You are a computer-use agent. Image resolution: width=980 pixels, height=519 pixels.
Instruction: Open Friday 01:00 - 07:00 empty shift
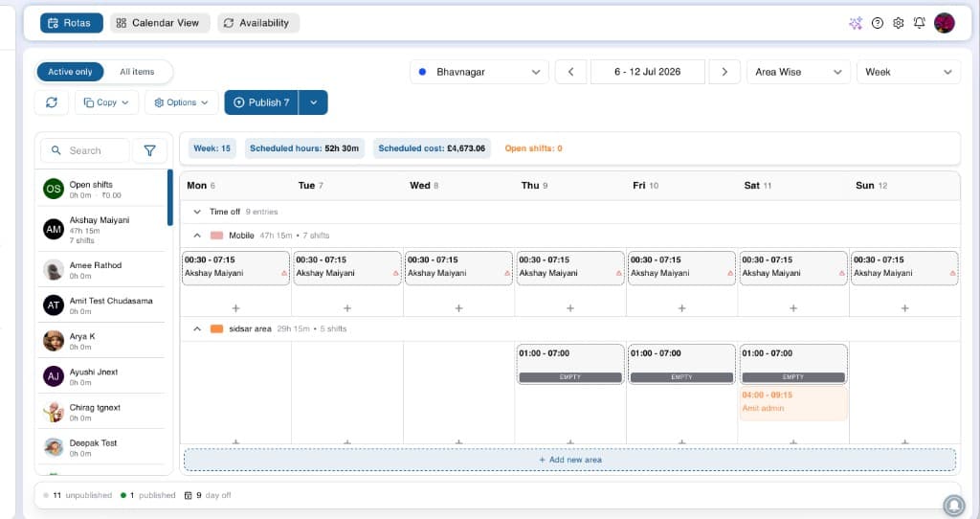681,364
